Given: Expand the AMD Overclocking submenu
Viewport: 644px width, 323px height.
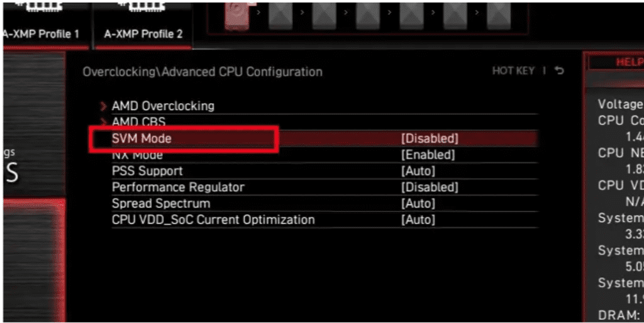Looking at the screenshot, I should pos(163,106).
